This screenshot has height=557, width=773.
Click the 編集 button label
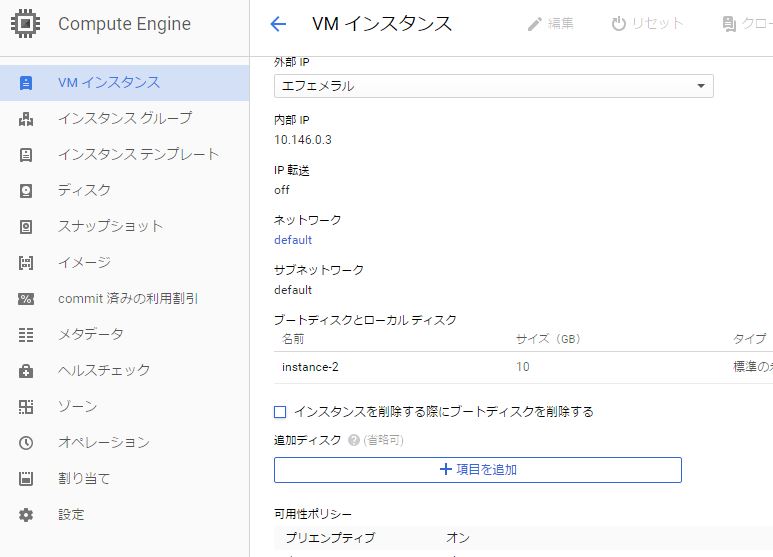tap(561, 24)
